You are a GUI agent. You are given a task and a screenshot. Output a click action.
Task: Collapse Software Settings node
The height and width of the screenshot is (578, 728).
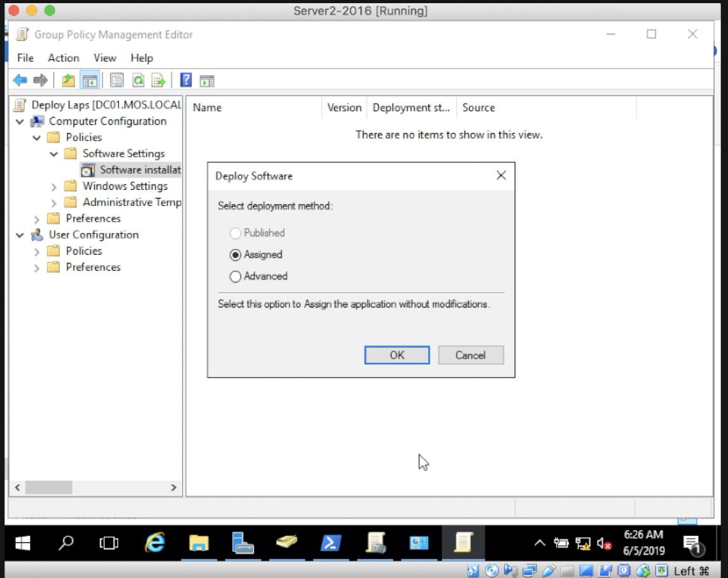click(54, 154)
